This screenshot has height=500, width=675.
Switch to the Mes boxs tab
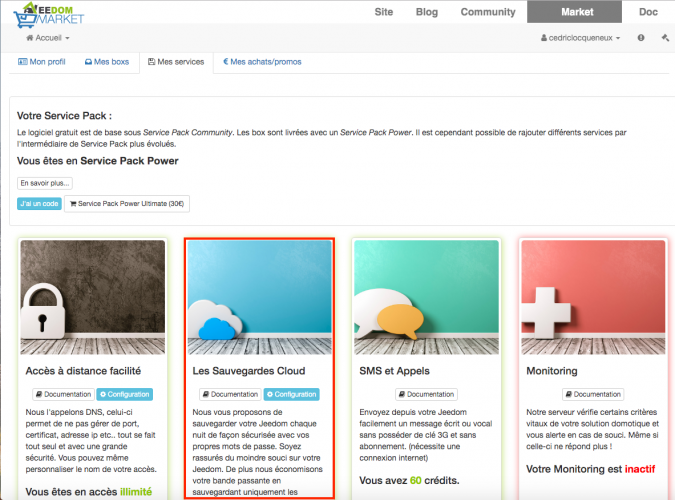107,62
